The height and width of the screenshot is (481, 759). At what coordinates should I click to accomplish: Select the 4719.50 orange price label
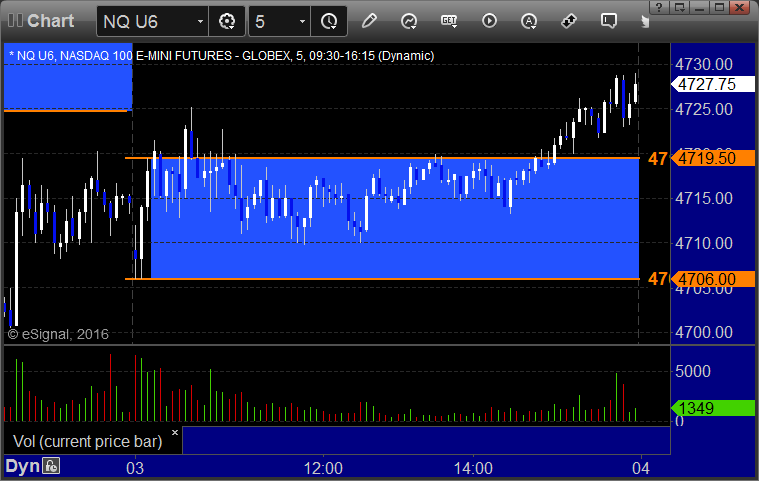[713, 158]
